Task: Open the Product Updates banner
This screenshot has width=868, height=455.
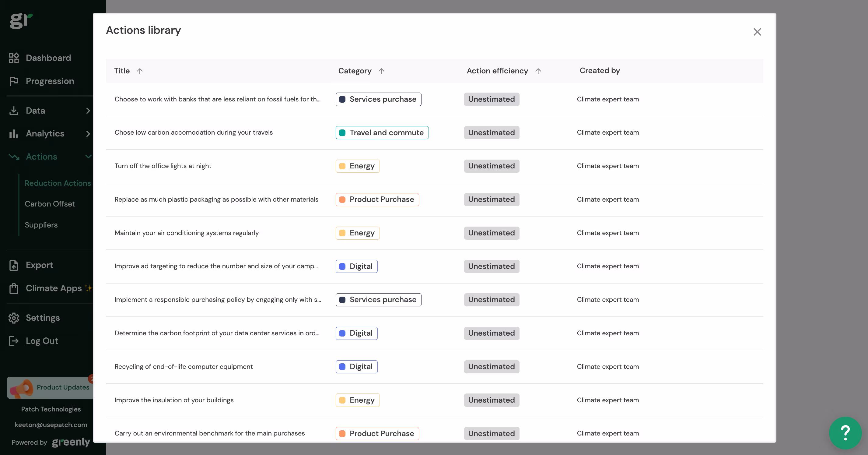Action: click(50, 388)
